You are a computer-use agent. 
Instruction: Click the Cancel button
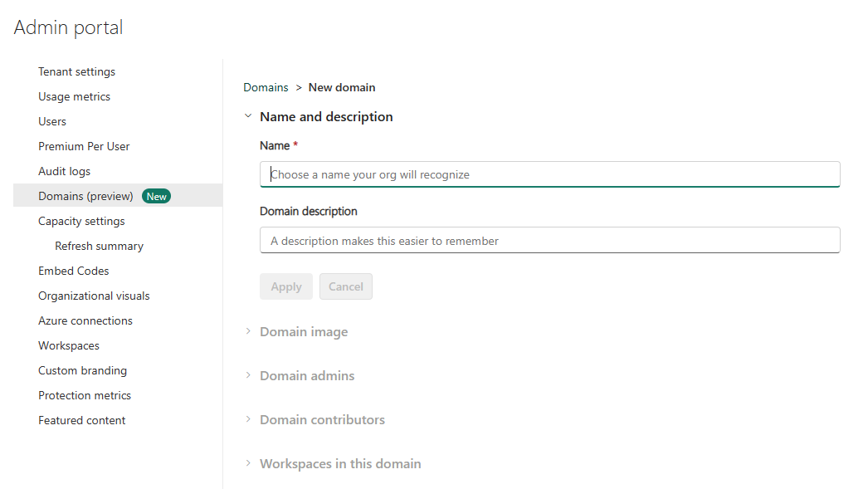click(x=345, y=286)
